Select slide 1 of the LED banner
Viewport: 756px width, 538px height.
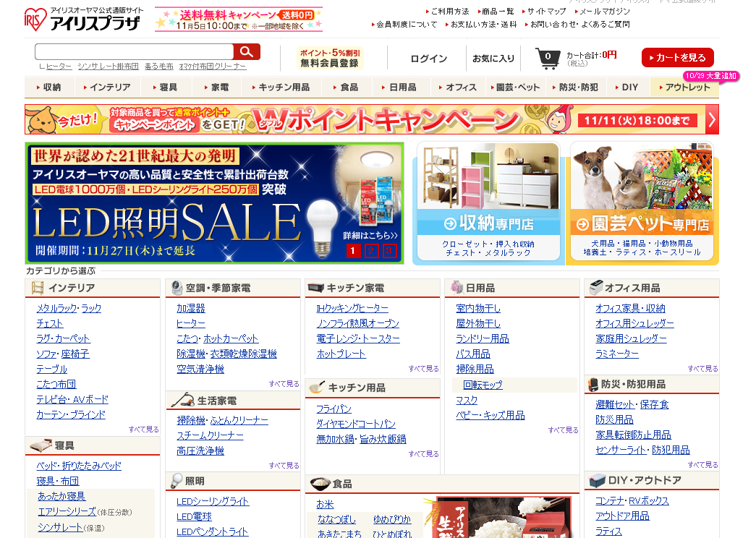point(354,251)
